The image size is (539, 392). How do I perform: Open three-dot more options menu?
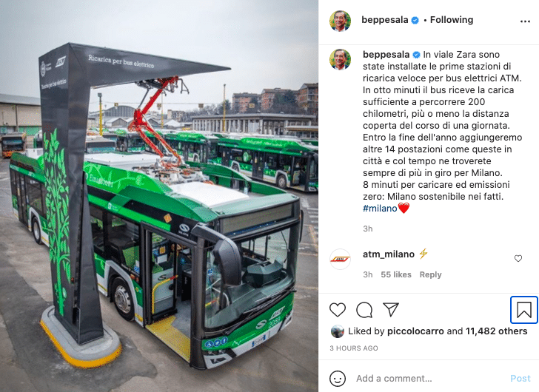tap(525, 21)
